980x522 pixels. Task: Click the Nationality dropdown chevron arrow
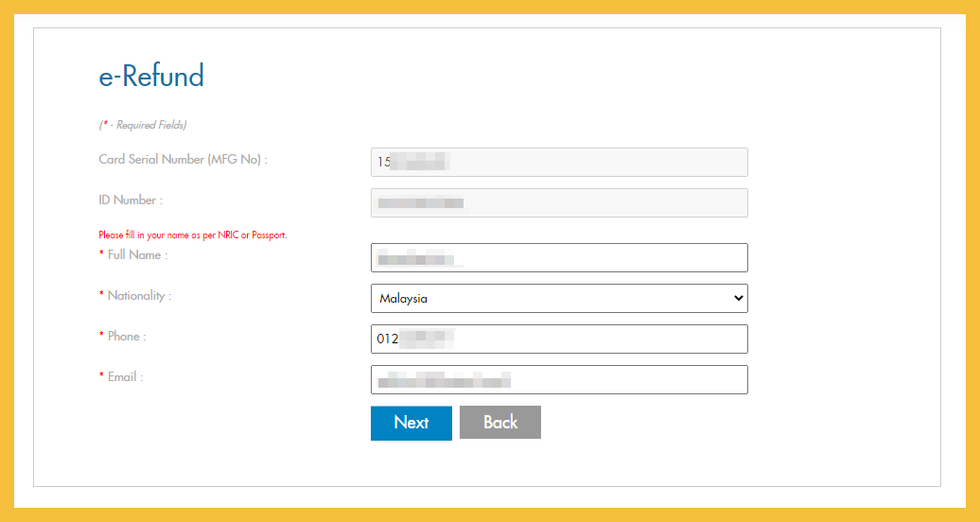click(x=738, y=299)
